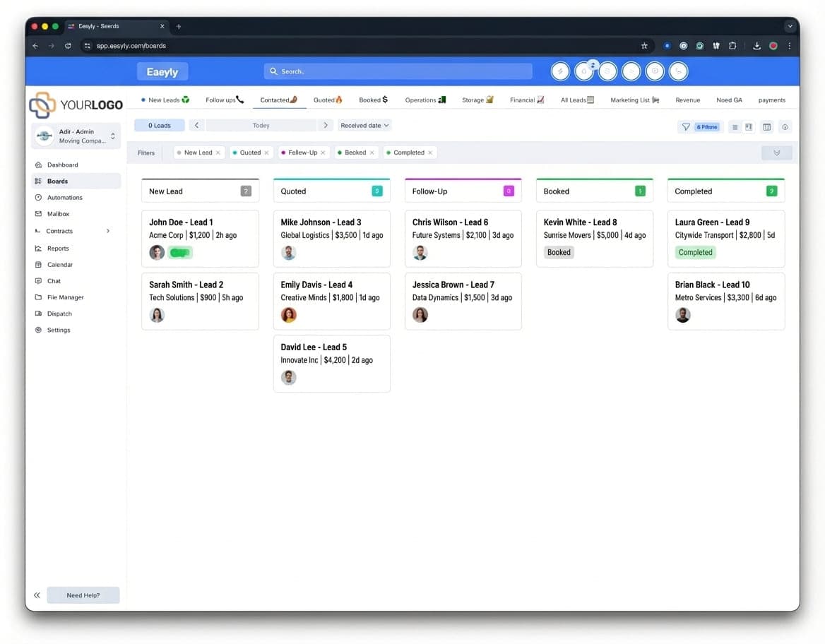The image size is (825, 644).
Task: Click John Doe's green status pill
Action: (x=180, y=253)
